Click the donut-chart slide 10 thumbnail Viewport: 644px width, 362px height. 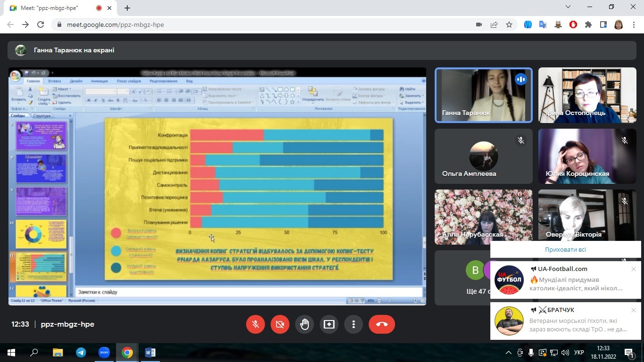(41, 234)
